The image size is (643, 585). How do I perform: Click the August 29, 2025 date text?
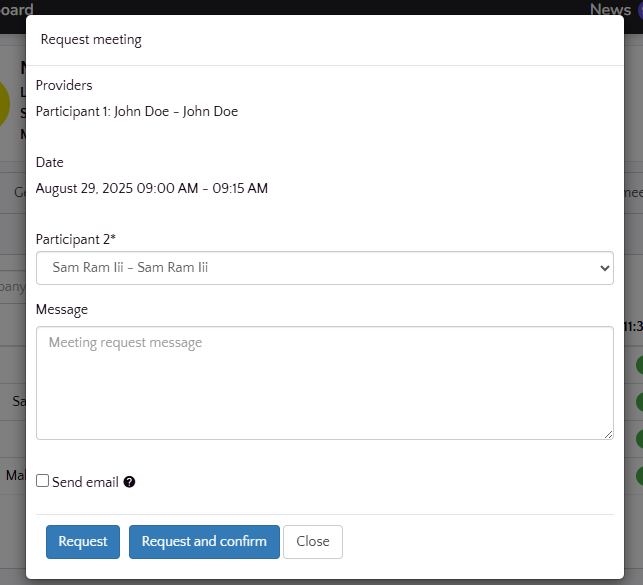coord(152,188)
